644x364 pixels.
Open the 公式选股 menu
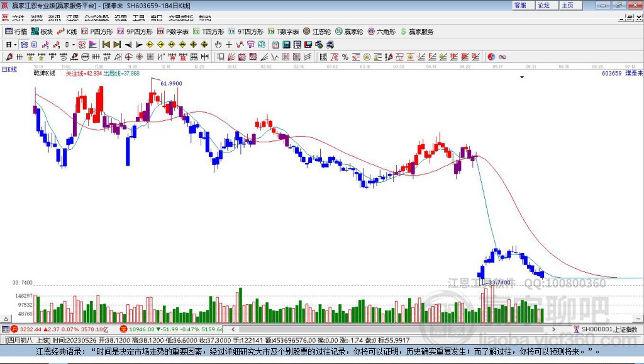click(96, 18)
